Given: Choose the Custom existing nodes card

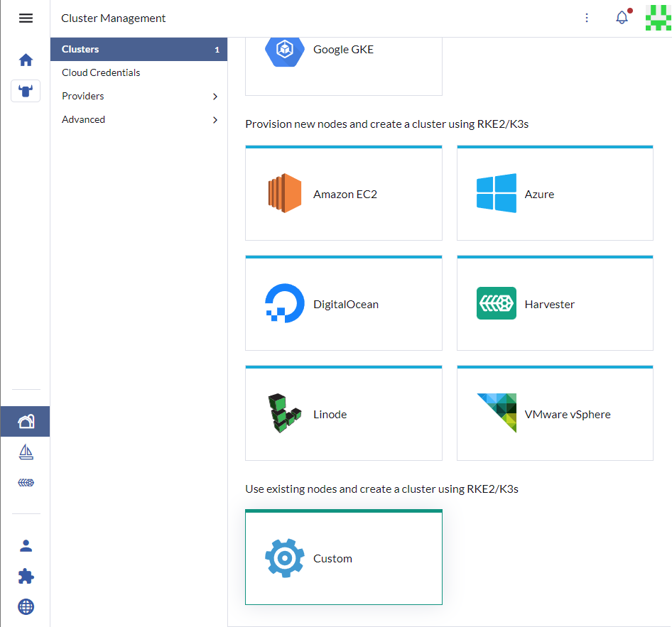Looking at the screenshot, I should point(343,558).
